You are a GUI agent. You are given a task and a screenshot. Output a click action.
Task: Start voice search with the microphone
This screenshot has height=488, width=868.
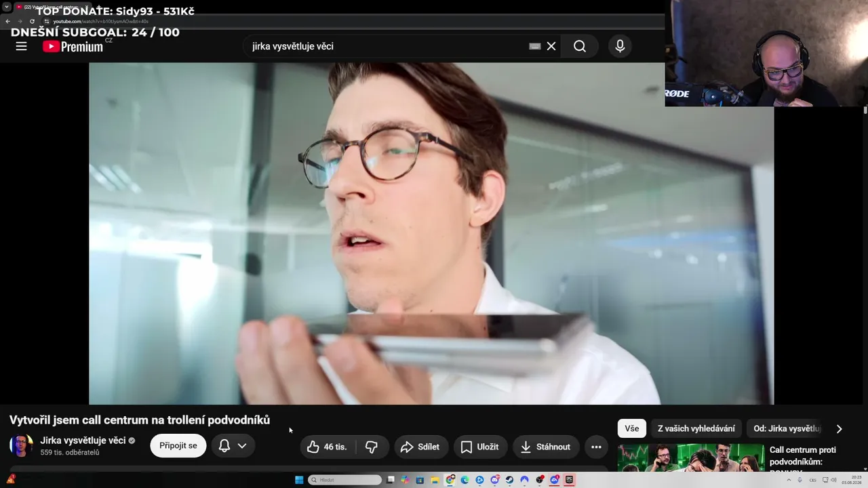click(620, 46)
